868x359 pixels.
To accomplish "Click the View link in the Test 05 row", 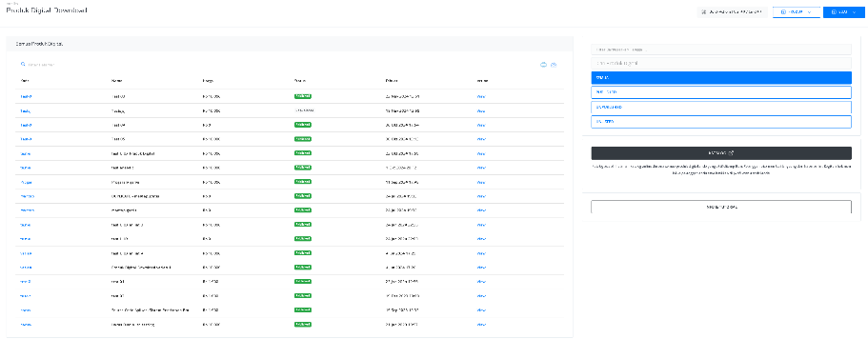I will [481, 139].
